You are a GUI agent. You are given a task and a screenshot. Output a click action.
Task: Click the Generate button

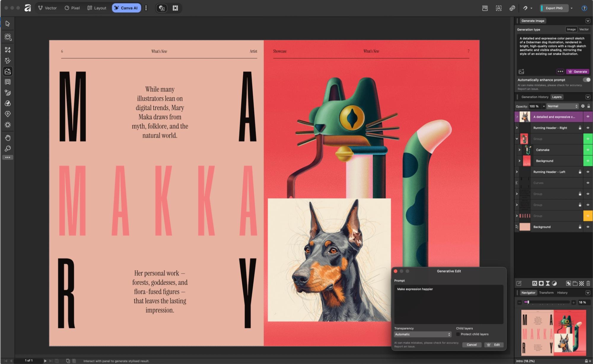coord(578,71)
